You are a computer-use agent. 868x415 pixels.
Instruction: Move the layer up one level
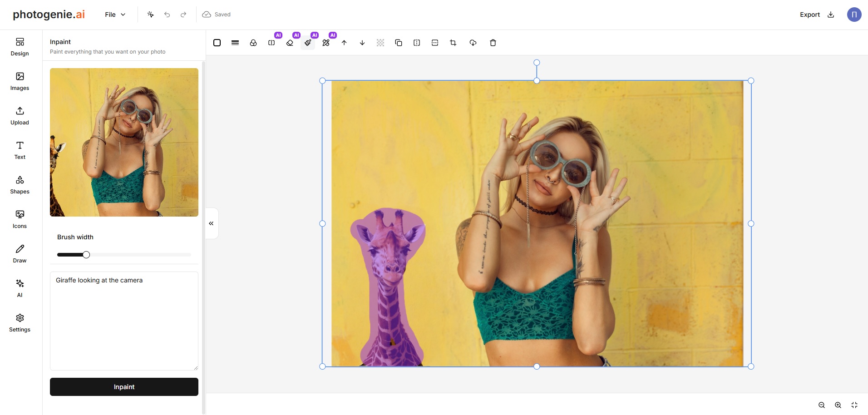(344, 43)
